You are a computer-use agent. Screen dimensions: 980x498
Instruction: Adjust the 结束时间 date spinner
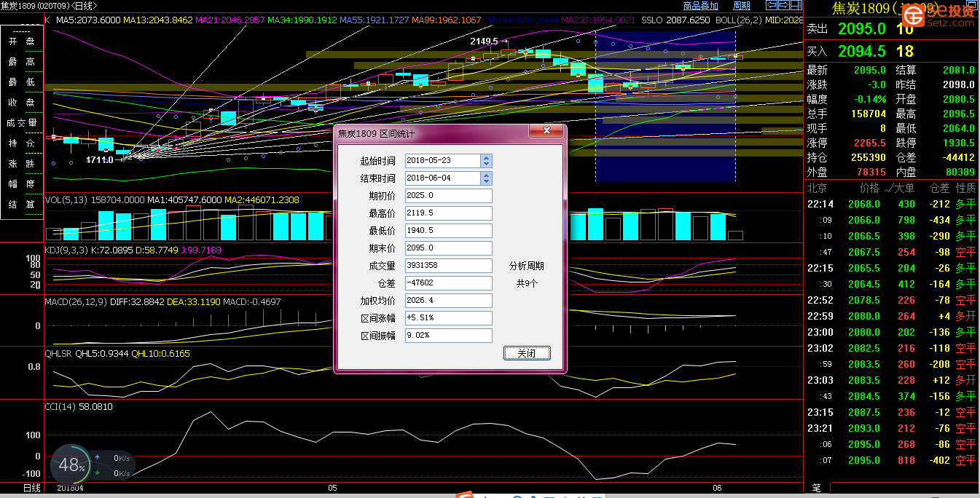click(x=487, y=178)
